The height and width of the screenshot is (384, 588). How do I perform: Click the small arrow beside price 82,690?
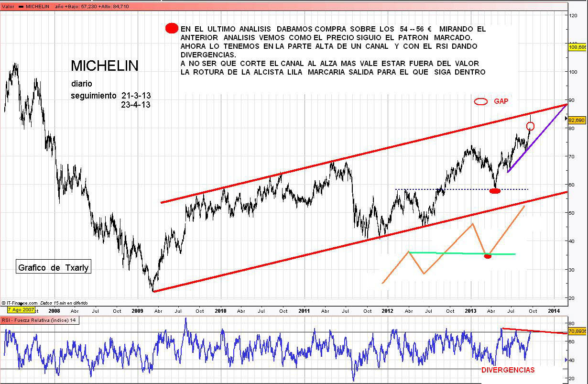566,118
